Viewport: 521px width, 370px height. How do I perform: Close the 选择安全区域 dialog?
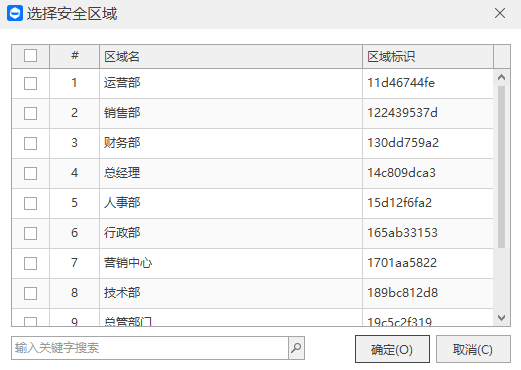coord(500,13)
